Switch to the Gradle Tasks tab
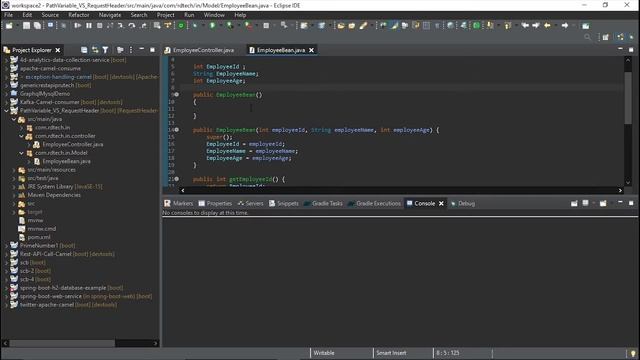640x360 pixels. click(x=323, y=203)
